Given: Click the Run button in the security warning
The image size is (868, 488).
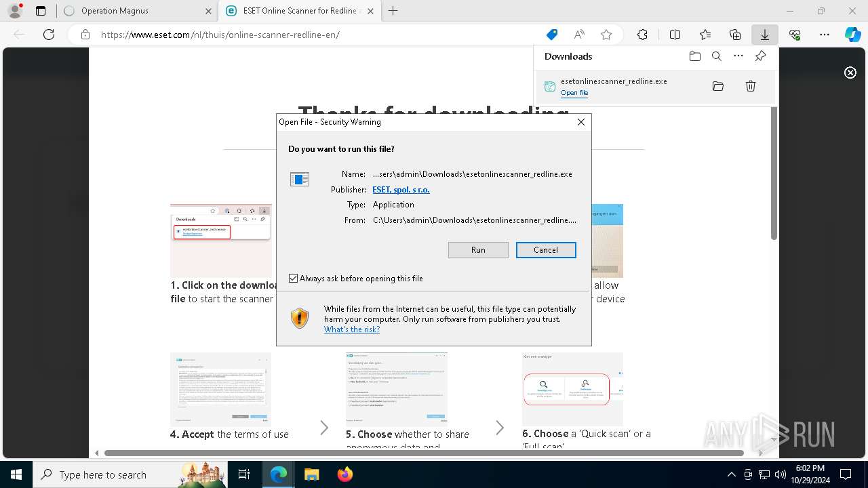Looking at the screenshot, I should tap(478, 250).
